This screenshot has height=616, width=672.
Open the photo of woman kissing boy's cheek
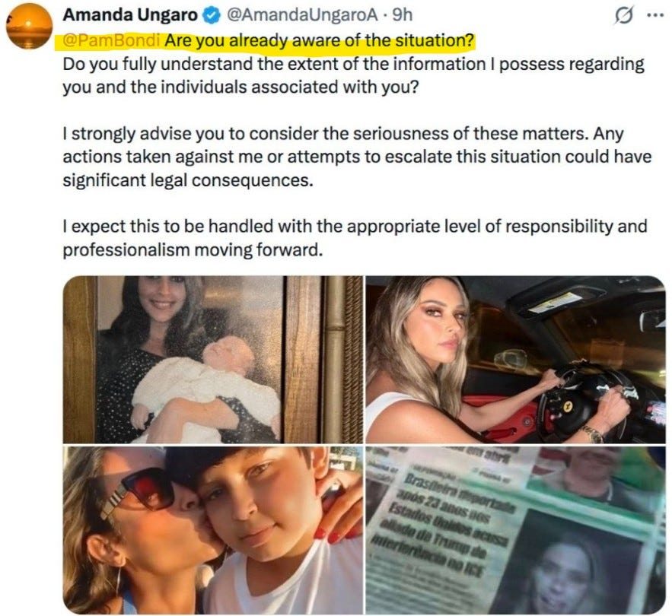pos(213,530)
